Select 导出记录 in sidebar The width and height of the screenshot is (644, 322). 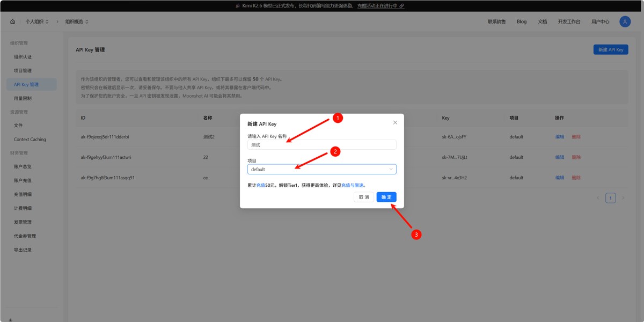click(x=32, y=250)
